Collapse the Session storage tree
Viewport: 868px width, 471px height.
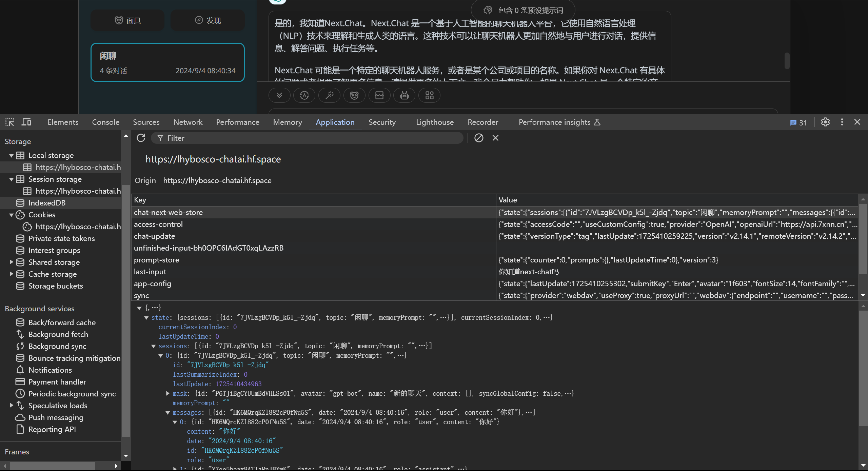(12, 179)
